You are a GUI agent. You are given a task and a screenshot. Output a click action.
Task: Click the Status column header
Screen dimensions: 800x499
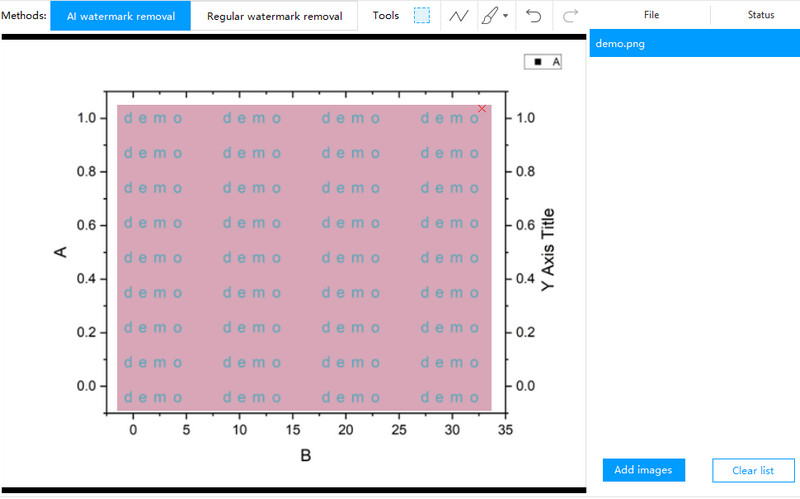pyautogui.click(x=760, y=16)
